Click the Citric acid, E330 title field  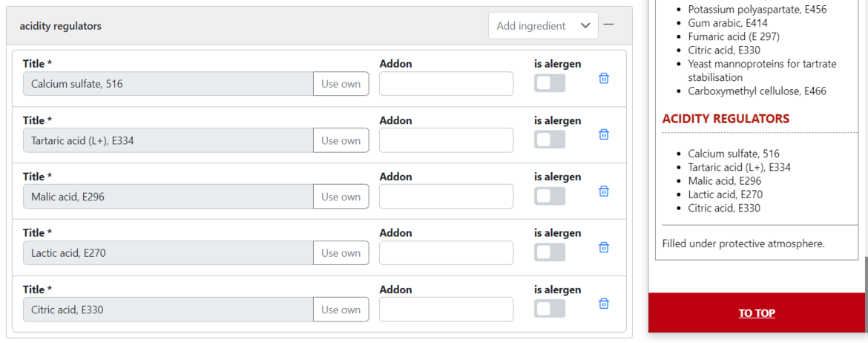click(x=168, y=310)
